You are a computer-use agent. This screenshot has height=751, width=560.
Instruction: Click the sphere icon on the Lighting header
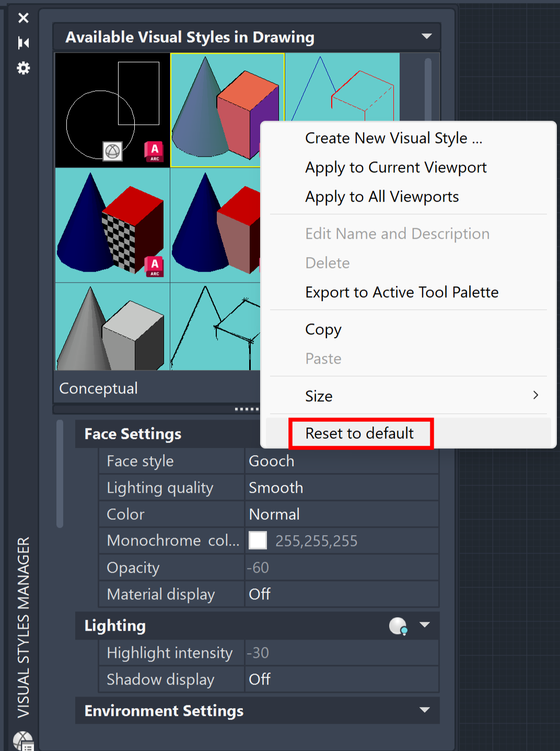398,626
